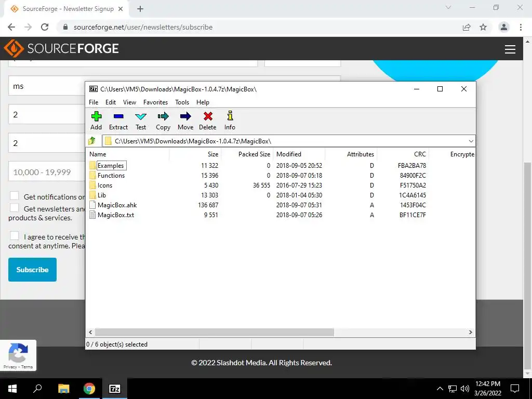Click scrollbar right arrow in 7-Zip
This screenshot has height=399, width=532.
[x=470, y=332]
